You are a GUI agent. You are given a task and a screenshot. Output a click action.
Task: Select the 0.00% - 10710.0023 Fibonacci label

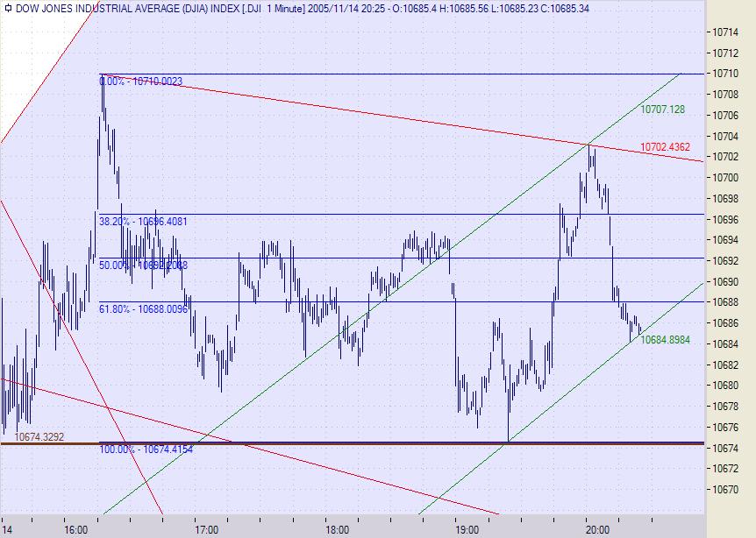(x=141, y=81)
